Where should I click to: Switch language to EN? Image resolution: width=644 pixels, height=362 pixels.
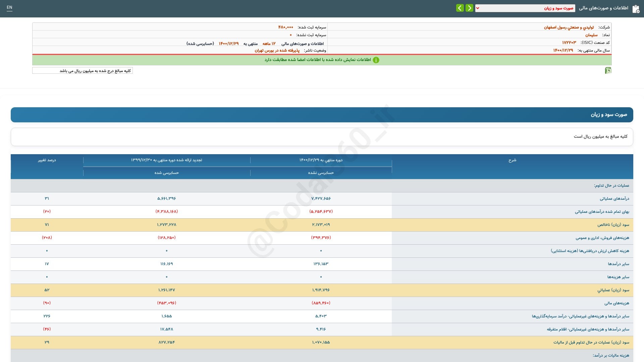coord(9,7)
